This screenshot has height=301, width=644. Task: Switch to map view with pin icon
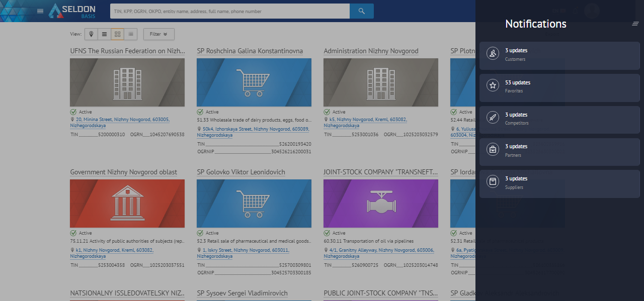91,34
